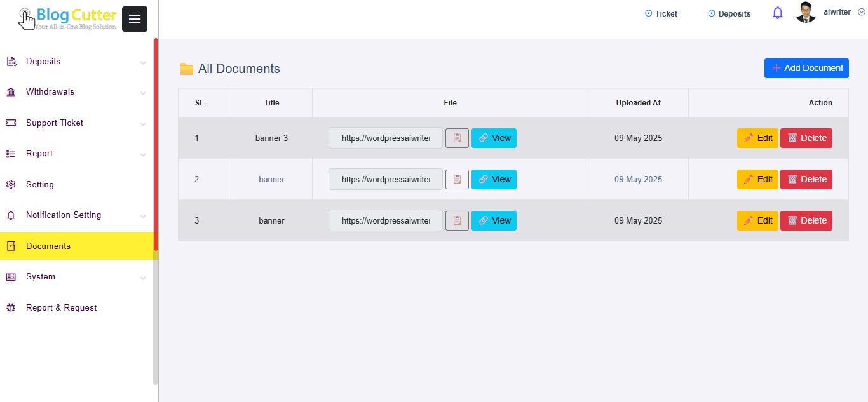The image size is (868, 402).
Task: Copy file link for row 2
Action: click(x=457, y=179)
